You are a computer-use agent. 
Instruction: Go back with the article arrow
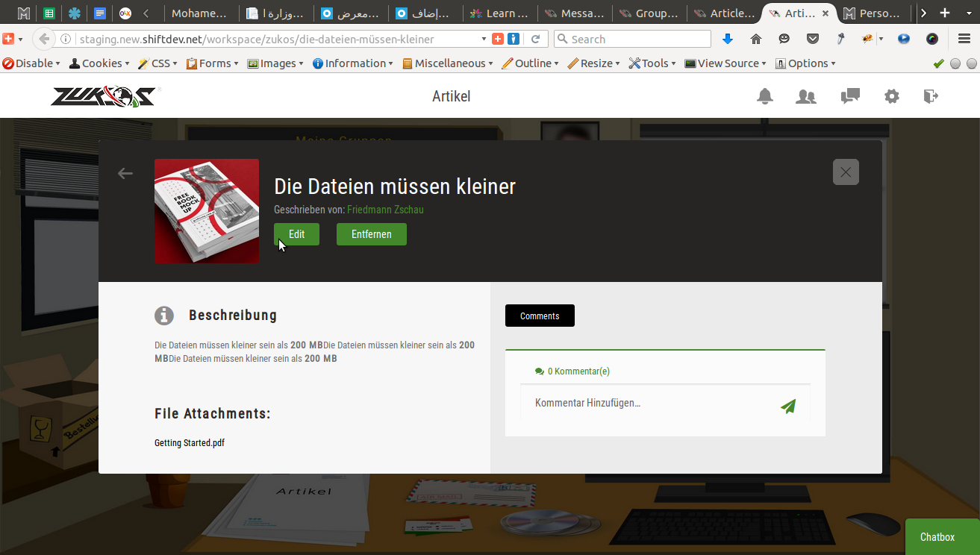(x=125, y=173)
